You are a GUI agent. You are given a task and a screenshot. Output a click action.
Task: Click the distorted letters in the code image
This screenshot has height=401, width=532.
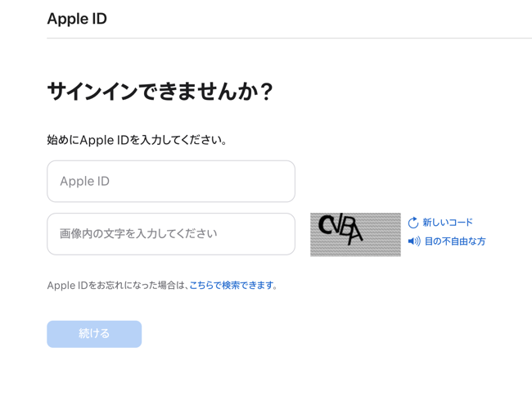tap(342, 229)
